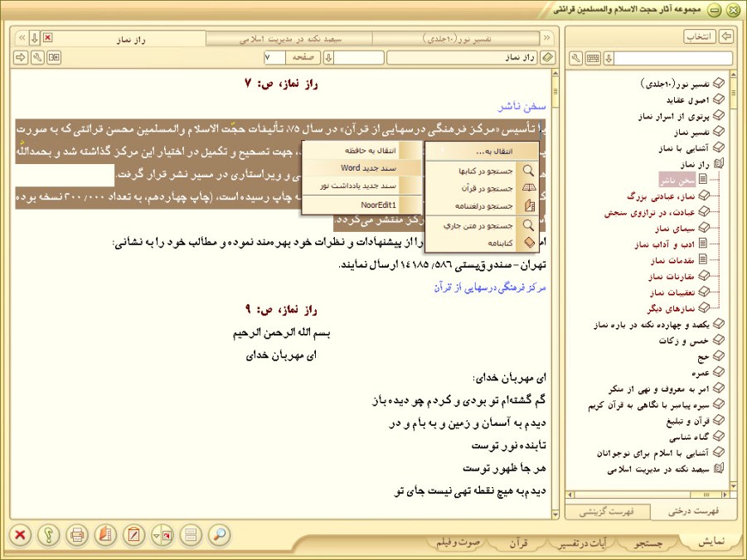Select مقدمات نماز in the book tree
747x560 pixels.
(x=672, y=260)
